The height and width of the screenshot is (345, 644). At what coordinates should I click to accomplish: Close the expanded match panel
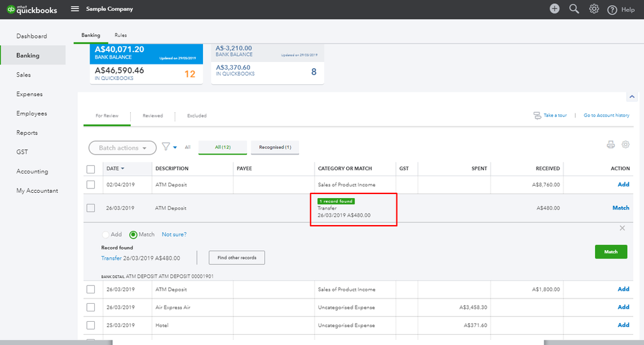coord(622,228)
